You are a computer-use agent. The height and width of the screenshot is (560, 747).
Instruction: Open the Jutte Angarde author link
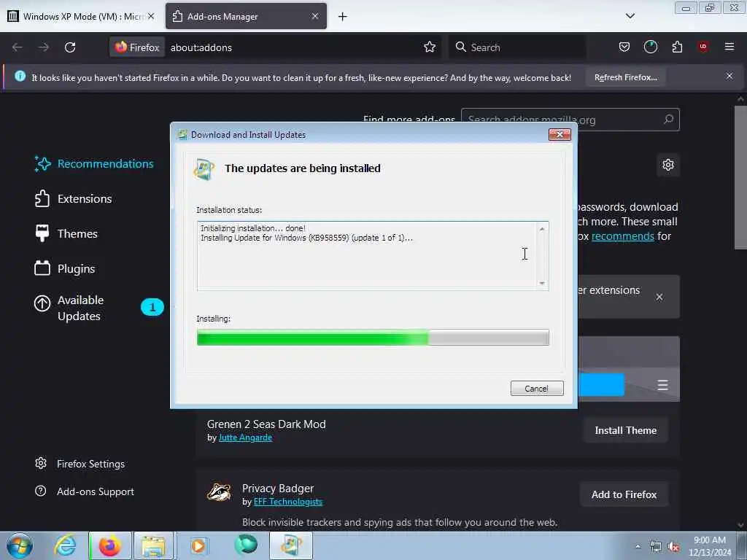tap(245, 437)
